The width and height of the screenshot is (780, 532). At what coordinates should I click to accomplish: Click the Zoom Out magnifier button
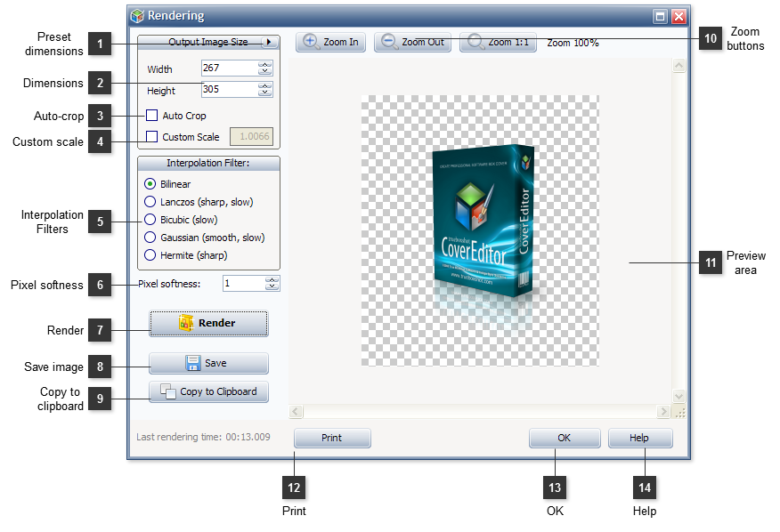point(412,43)
